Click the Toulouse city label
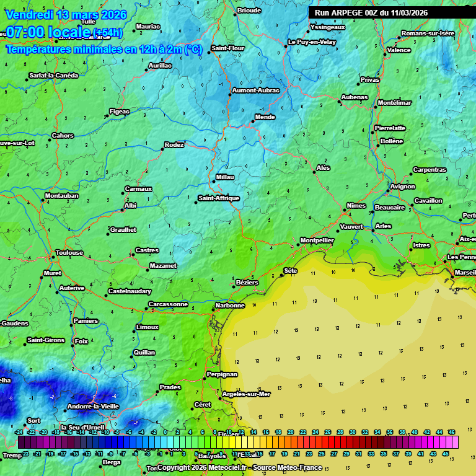The image size is (476, 476). pos(69,253)
